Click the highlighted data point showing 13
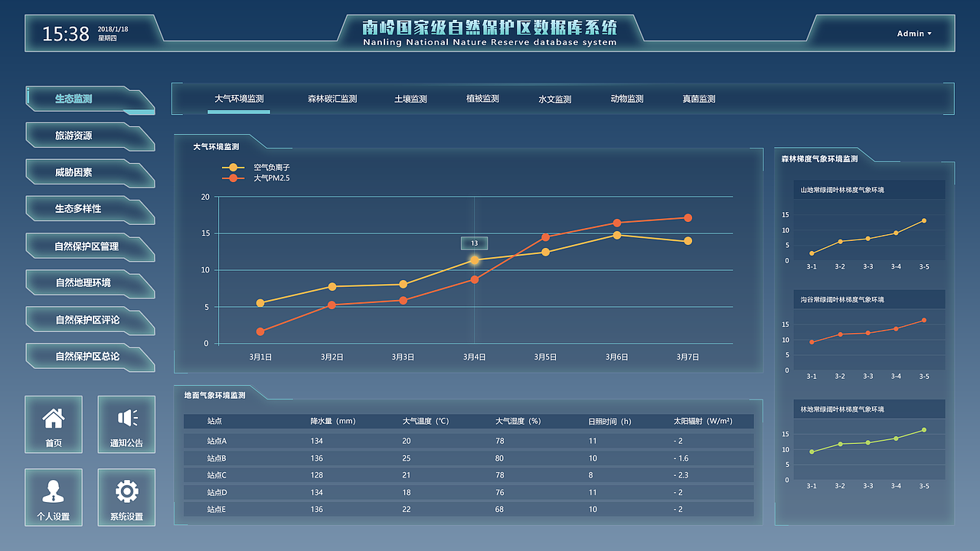The image size is (980, 551). tap(475, 259)
